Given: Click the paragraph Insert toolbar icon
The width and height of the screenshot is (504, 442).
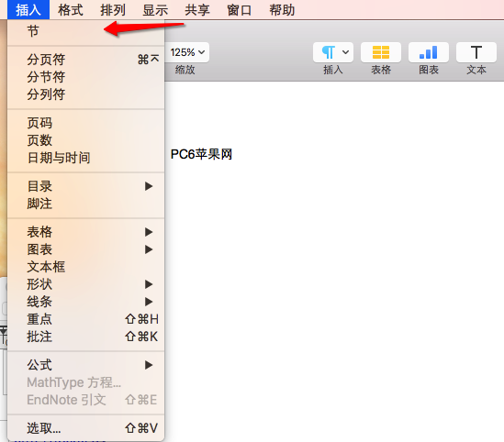Looking at the screenshot, I should [x=333, y=52].
